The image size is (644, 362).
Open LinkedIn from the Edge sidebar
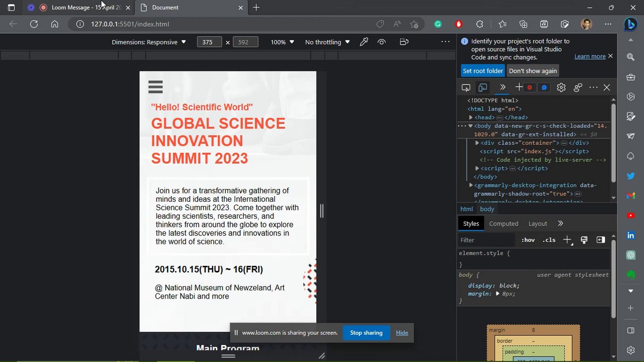pyautogui.click(x=630, y=235)
